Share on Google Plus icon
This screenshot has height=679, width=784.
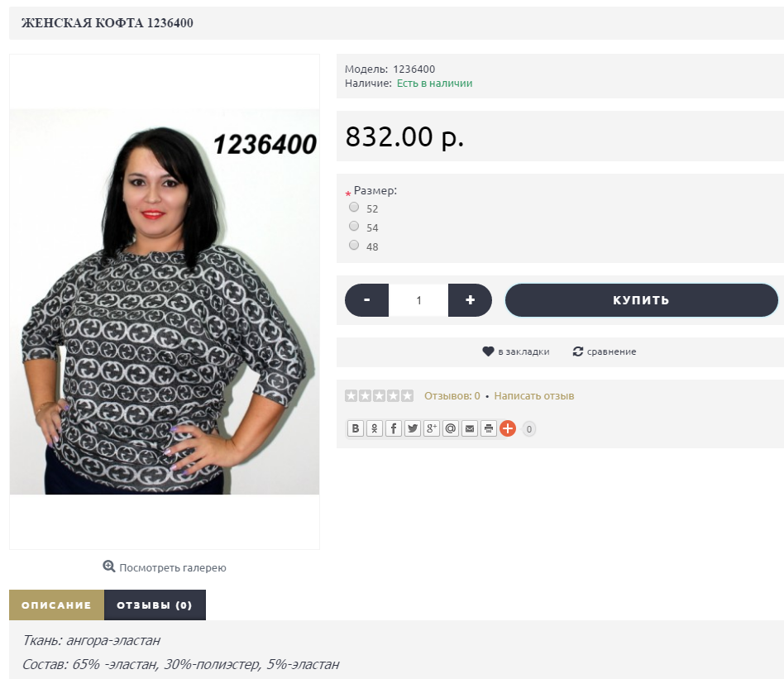pyautogui.click(x=432, y=428)
